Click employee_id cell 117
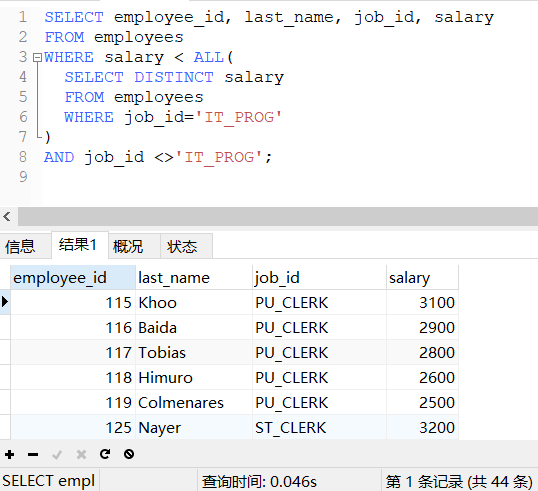 73,353
